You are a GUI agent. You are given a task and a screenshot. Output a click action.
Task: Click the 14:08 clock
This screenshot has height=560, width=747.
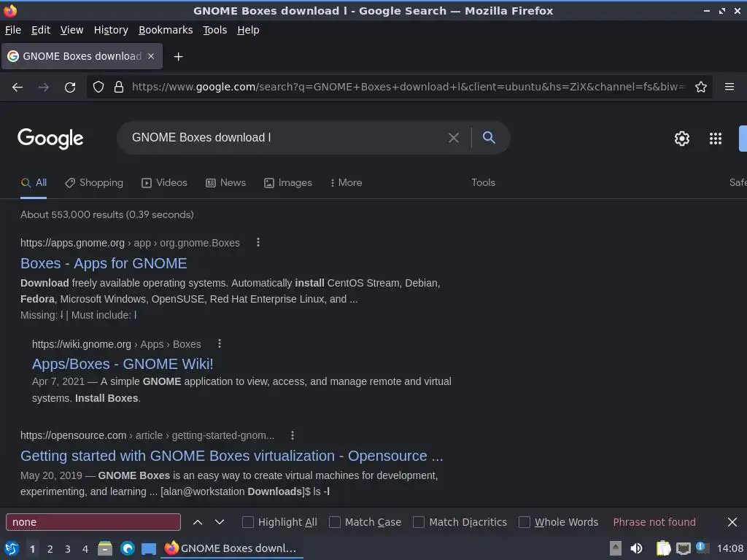coord(729,548)
